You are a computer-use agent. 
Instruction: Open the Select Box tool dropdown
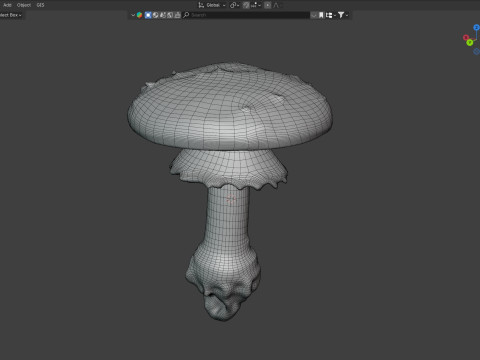[11, 15]
